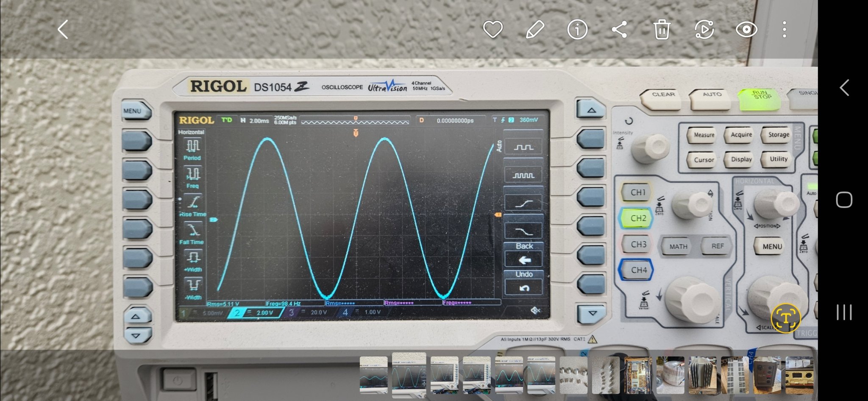Viewport: 868px width, 401px height.
Task: Open thumbnail with small-amplitude waveform
Action: click(x=373, y=376)
